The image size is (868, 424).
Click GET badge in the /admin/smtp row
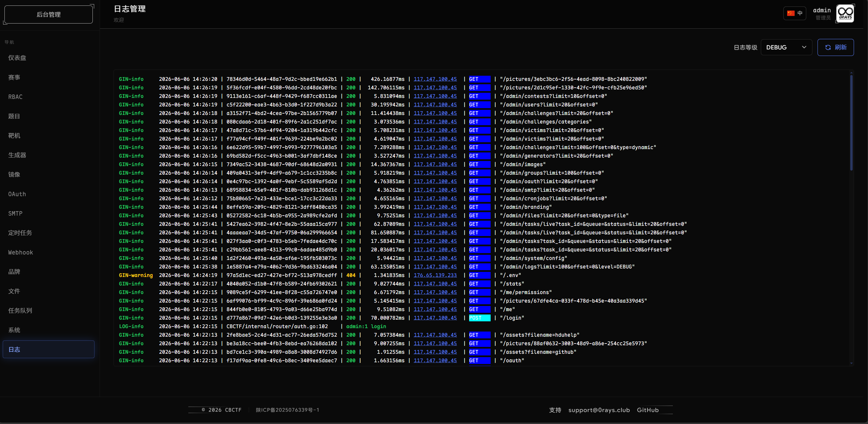[x=479, y=190]
